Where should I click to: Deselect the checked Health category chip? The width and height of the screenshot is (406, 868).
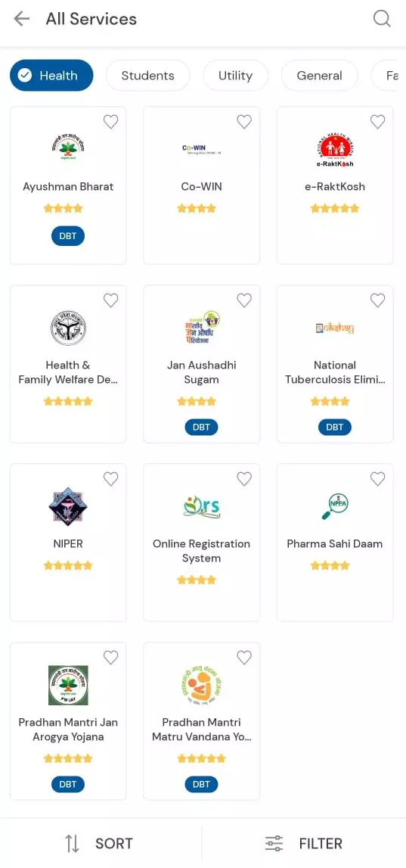click(x=51, y=75)
